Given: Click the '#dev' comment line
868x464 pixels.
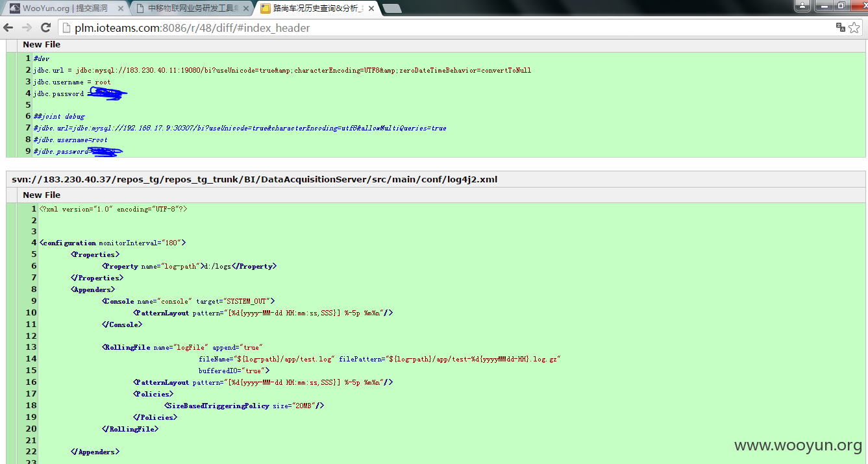Looking at the screenshot, I should click(x=41, y=58).
